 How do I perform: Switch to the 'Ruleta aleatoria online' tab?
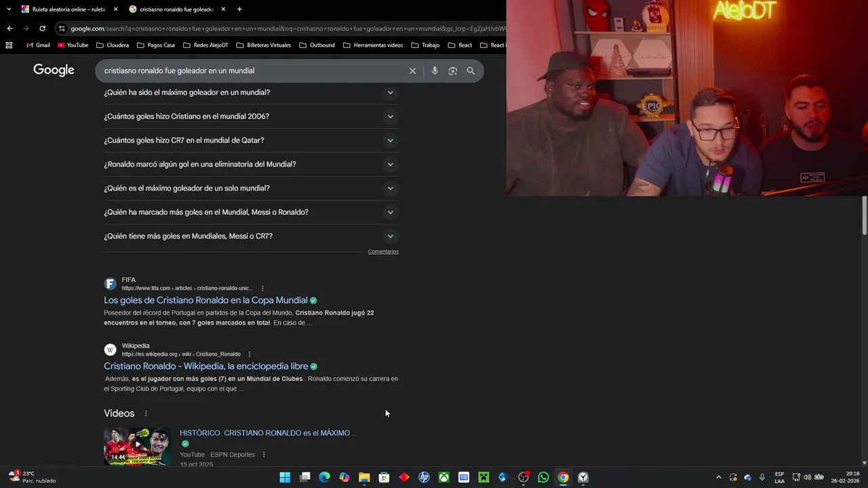click(68, 9)
